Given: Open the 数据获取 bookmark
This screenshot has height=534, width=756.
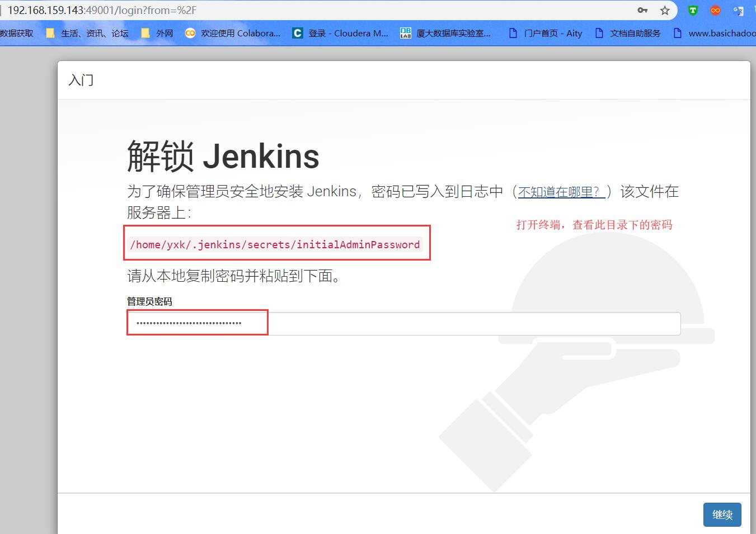Looking at the screenshot, I should coord(17,33).
